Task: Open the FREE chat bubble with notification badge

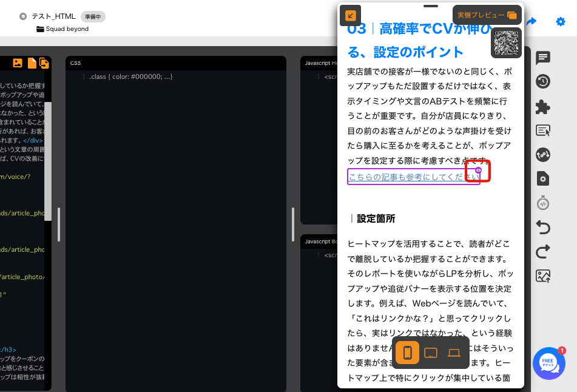Action: [548, 363]
